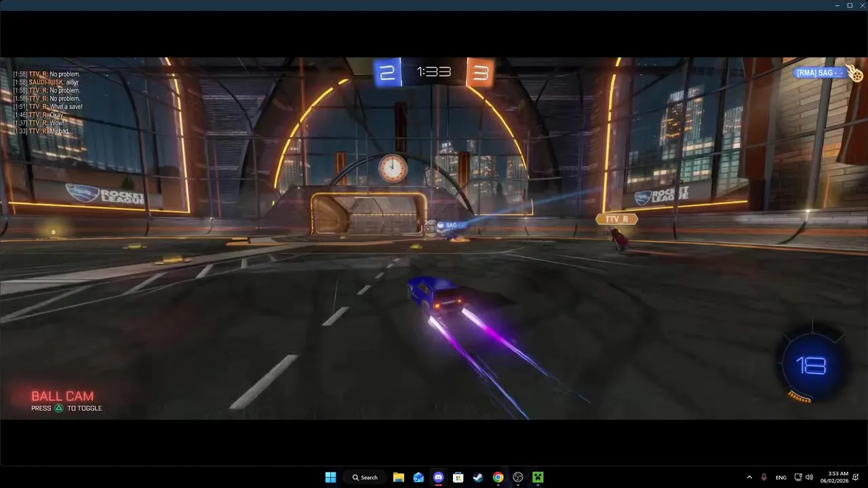Click the triangle button icon beside TO TOGGLE
The height and width of the screenshot is (488, 868).
[x=59, y=408]
